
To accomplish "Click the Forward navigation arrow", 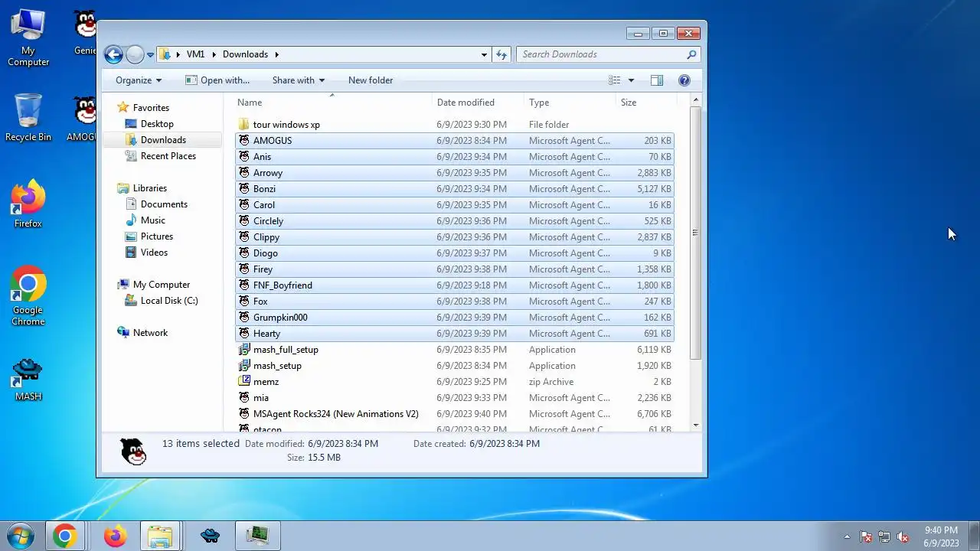I will pyautogui.click(x=135, y=54).
